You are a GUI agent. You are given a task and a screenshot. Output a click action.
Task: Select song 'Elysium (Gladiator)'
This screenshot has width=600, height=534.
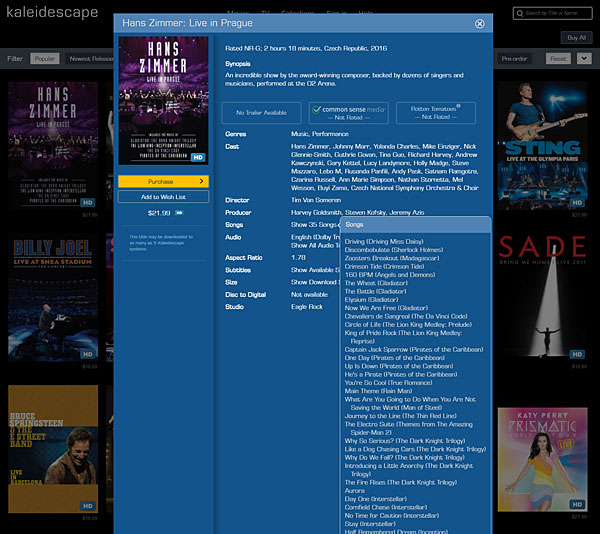coord(371,300)
